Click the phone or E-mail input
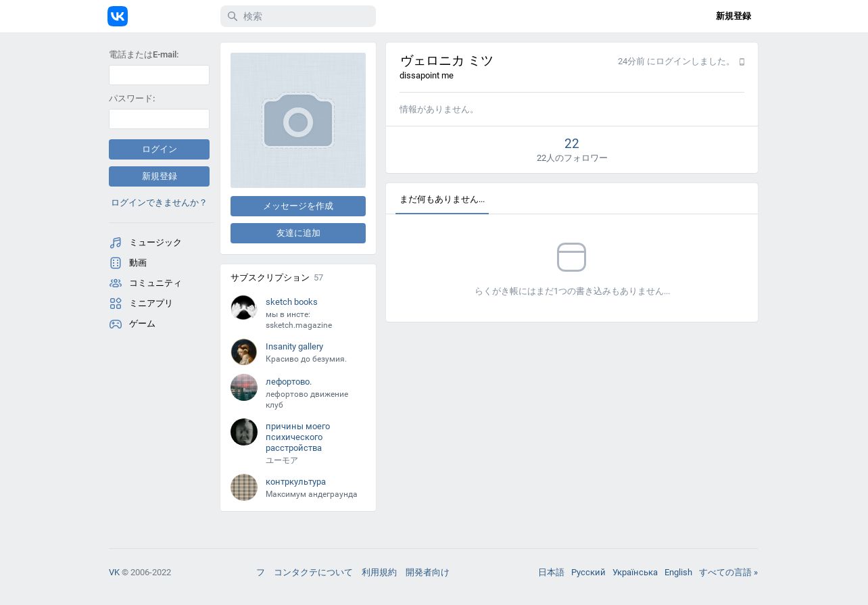The image size is (868, 605). 159,75
